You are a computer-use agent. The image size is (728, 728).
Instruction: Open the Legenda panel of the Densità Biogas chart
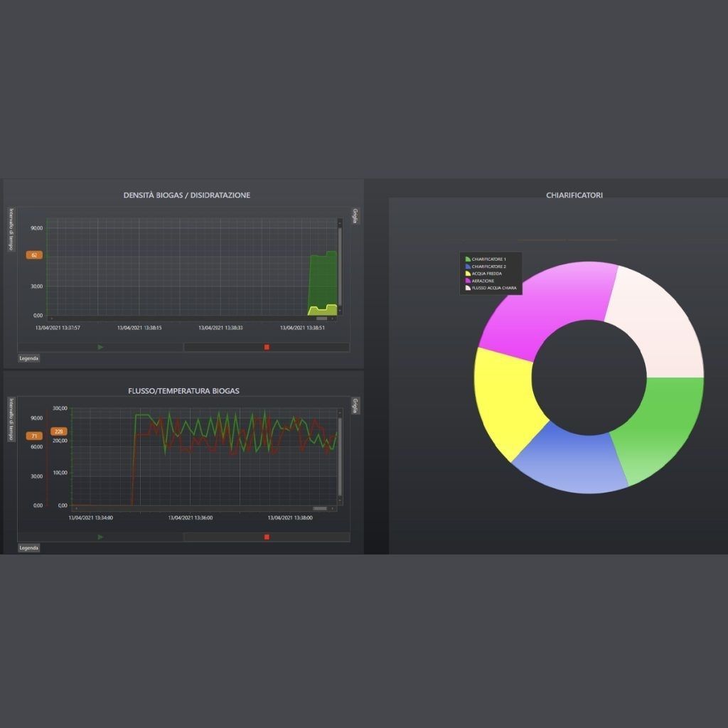pos(28,358)
